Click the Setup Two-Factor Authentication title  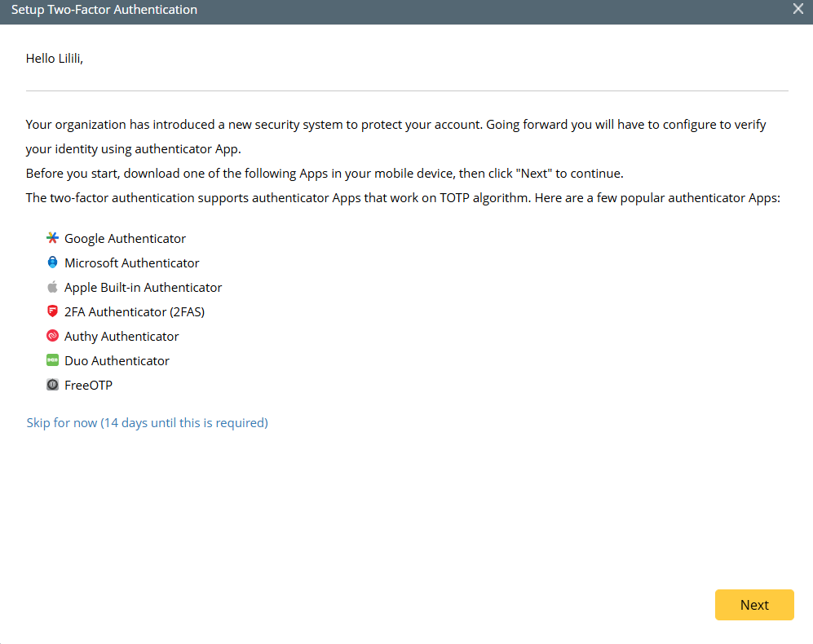click(x=104, y=10)
